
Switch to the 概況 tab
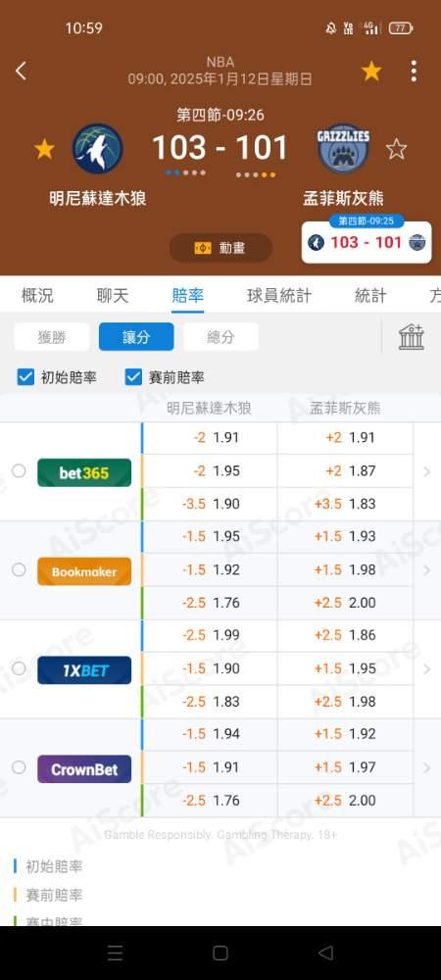tap(37, 296)
